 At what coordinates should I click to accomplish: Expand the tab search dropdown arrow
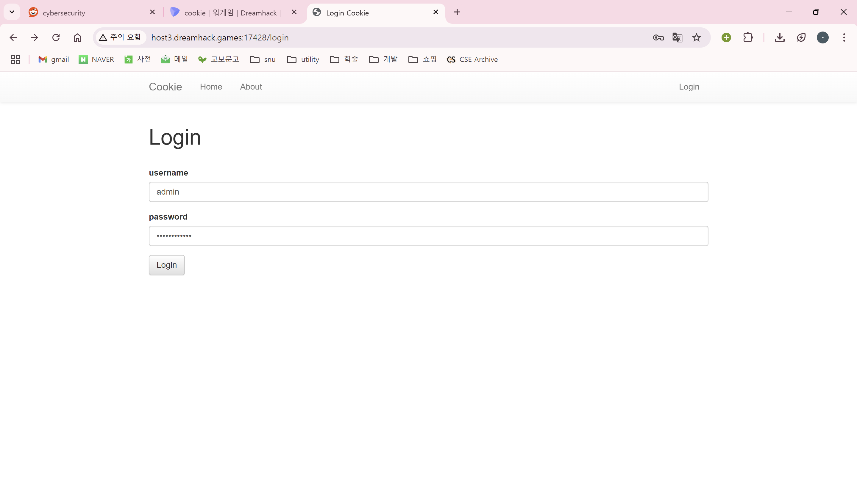pos(12,12)
